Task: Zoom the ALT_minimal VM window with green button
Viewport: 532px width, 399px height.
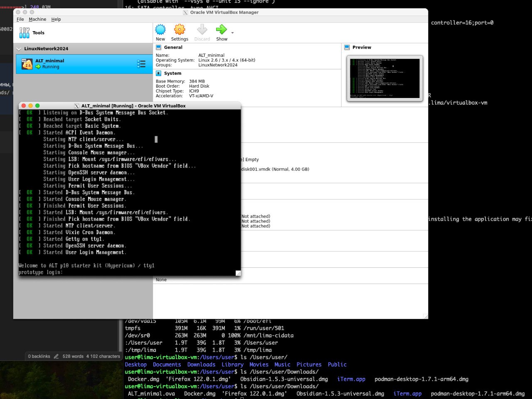Action: tap(37, 106)
